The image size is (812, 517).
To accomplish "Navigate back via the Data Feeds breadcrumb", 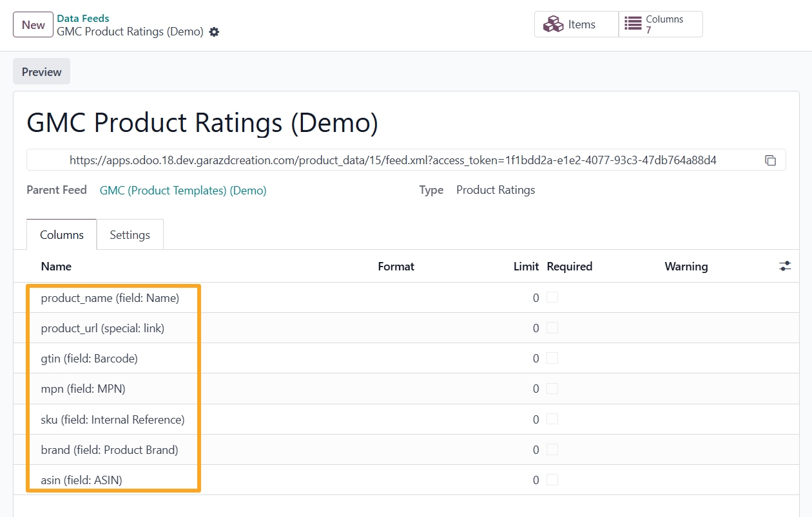I will 82,18.
